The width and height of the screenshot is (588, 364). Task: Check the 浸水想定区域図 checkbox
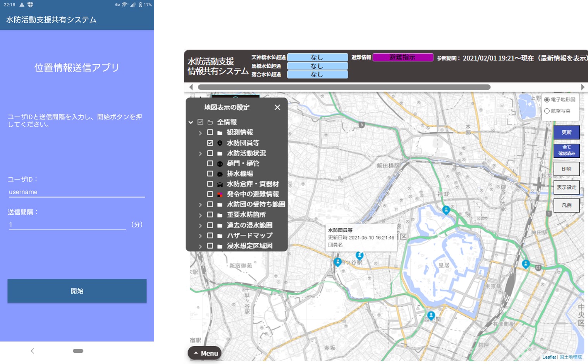pos(210,246)
